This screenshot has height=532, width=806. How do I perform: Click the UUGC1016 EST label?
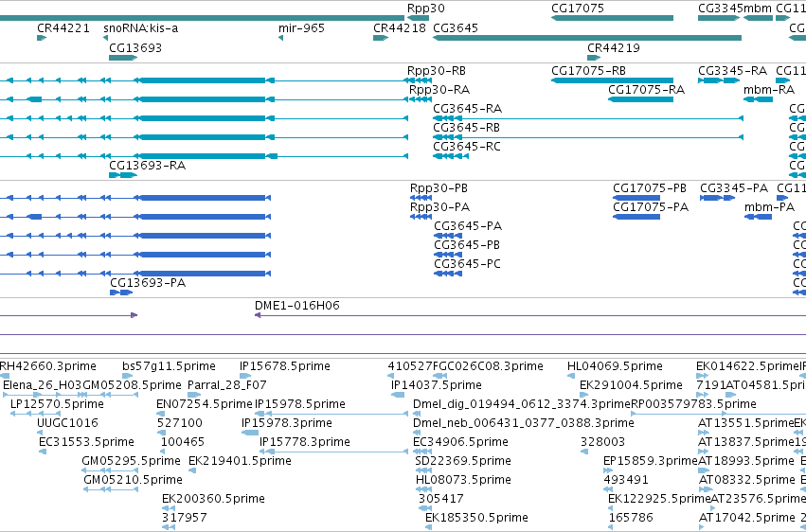[x=67, y=424]
